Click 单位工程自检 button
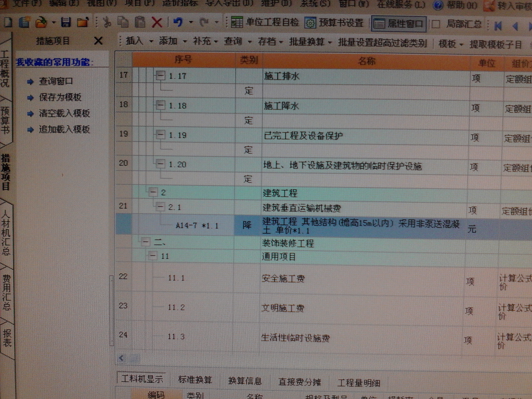This screenshot has width=532, height=399. [265, 22]
